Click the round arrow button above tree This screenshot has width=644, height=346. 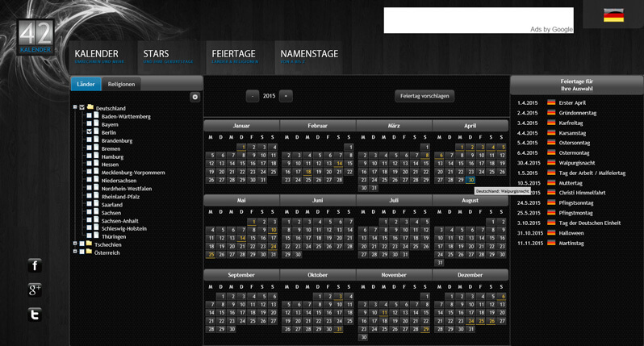[194, 97]
